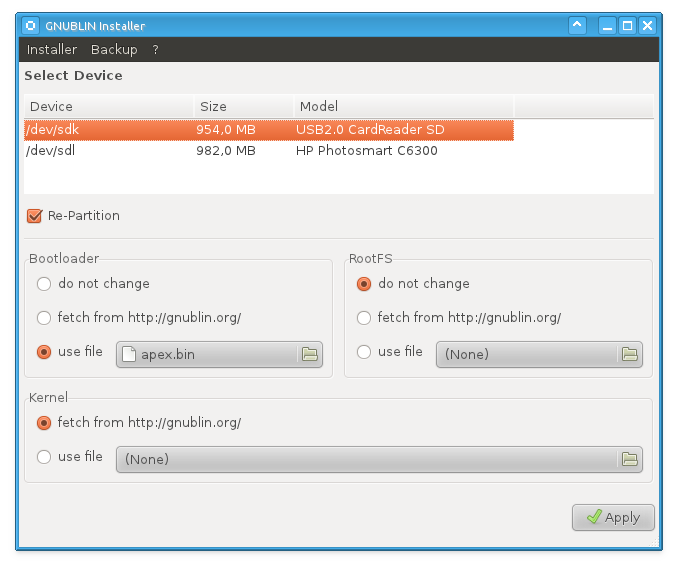Viewport: 678px width, 569px height.
Task: Click folder icon in RootFS file chooser
Action: (x=630, y=355)
